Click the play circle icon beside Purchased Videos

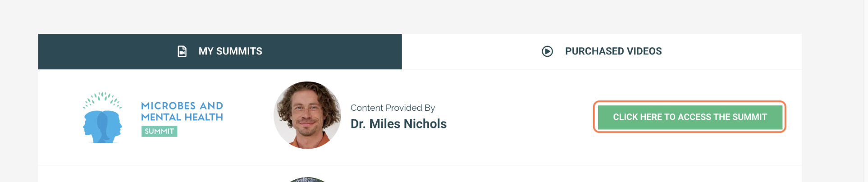point(547,51)
